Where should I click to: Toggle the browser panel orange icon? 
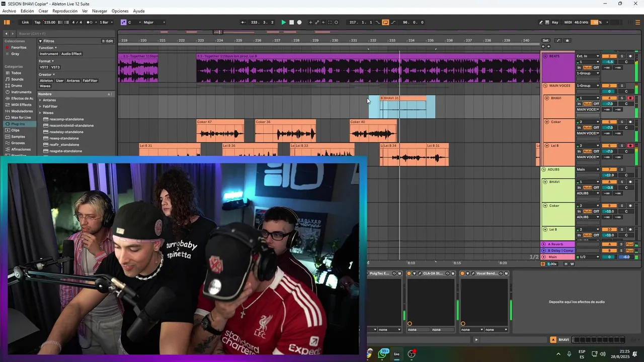tap(7, 22)
